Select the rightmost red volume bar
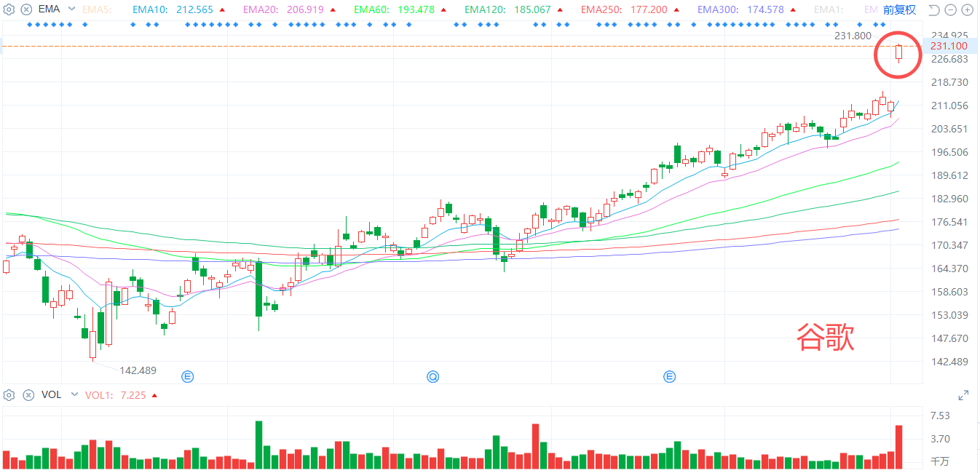 [899, 447]
